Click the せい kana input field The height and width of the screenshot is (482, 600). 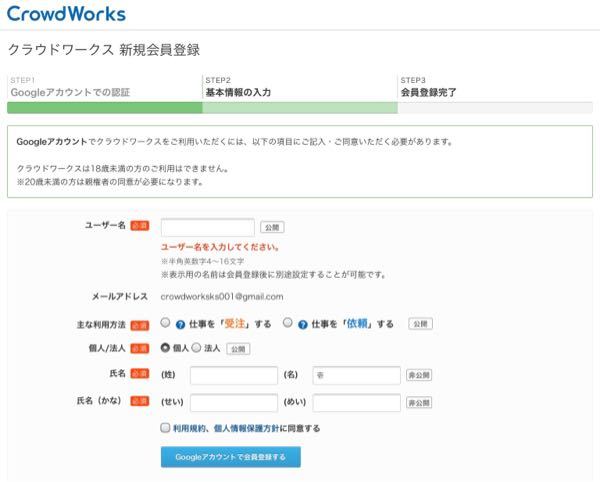[x=234, y=403]
